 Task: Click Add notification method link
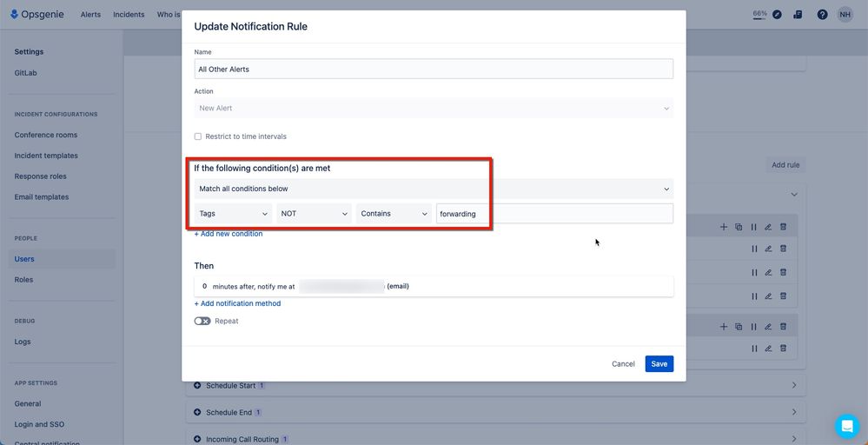coord(237,303)
